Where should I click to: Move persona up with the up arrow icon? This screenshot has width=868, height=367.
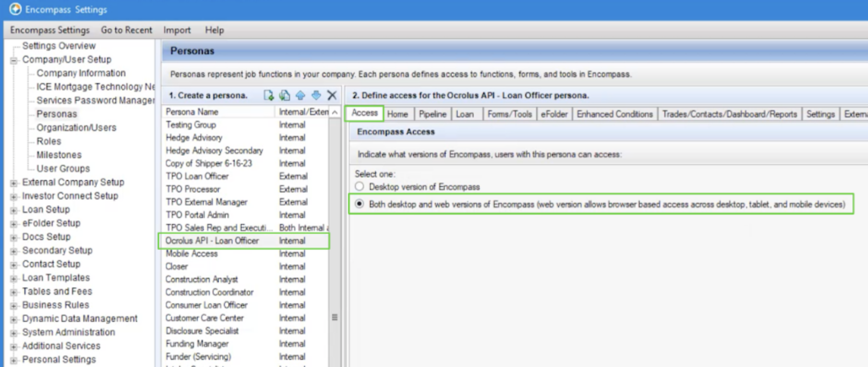[x=300, y=95]
